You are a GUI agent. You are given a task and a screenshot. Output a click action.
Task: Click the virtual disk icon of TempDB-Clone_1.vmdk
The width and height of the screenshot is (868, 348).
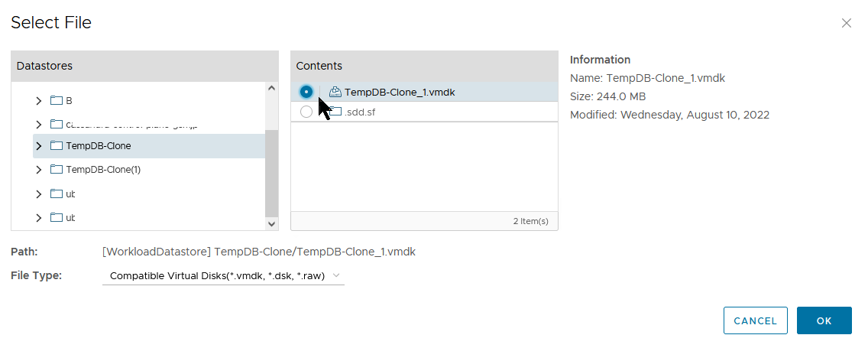(x=335, y=92)
